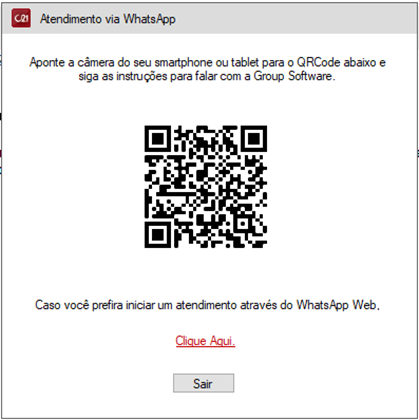Click the "Caso você prefira iniciar" sentence
This screenshot has width=419, height=420.
click(207, 305)
